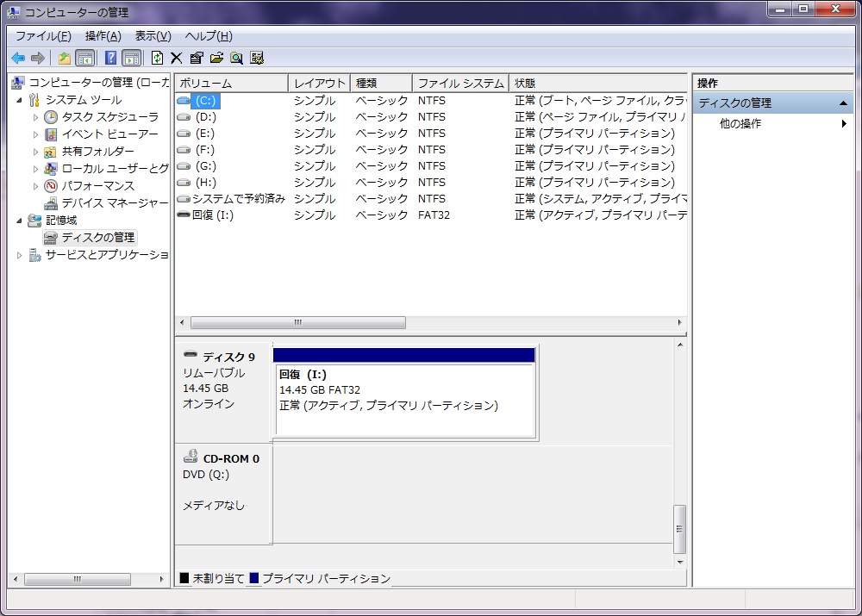
Task: Select the (G:) volume row
Action: click(431, 166)
